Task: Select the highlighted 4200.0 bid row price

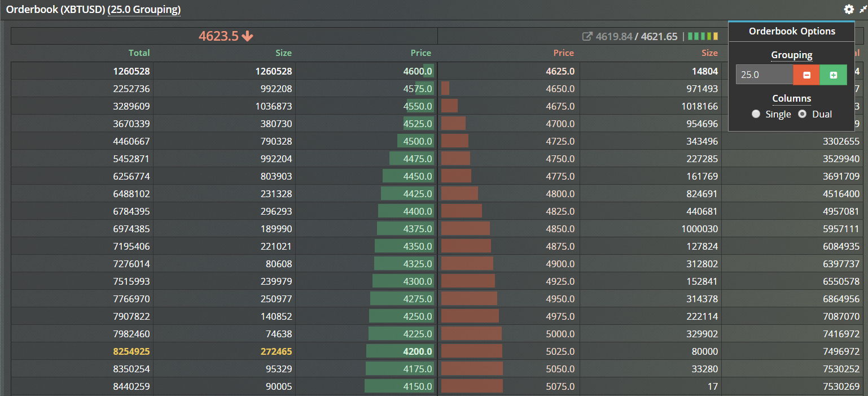Action: [418, 351]
